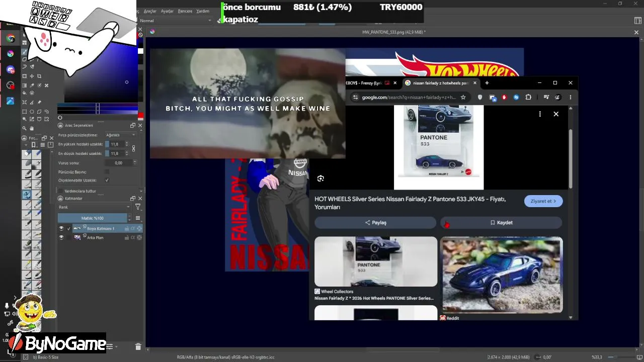Close the Katmanlar docker
The image size is (644, 362).
[x=140, y=199]
